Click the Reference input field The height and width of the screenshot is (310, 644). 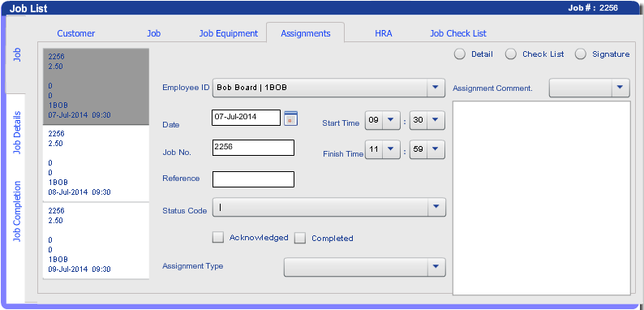[x=253, y=179]
